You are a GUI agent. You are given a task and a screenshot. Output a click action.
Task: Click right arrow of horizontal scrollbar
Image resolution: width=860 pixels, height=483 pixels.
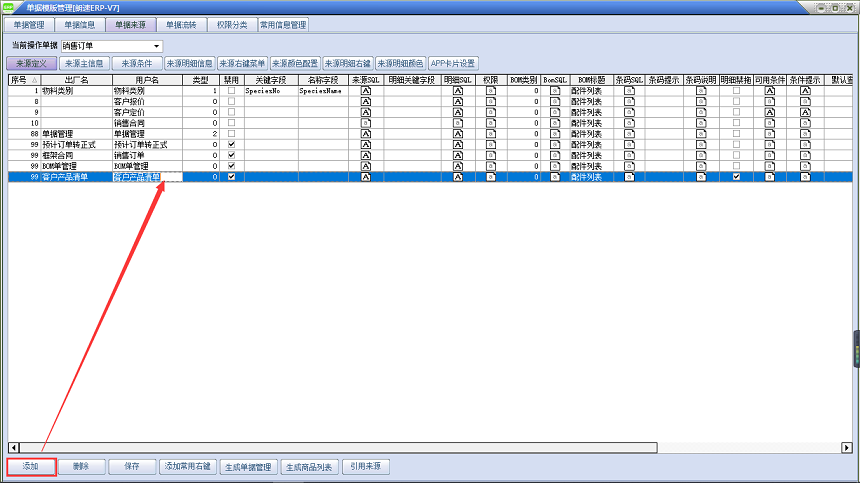pyautogui.click(x=847, y=447)
